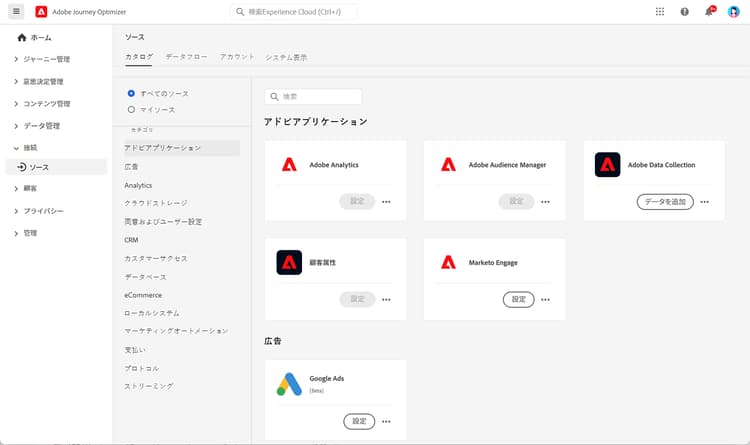
Task: Select the マイソース radio button
Action: pyautogui.click(x=131, y=110)
